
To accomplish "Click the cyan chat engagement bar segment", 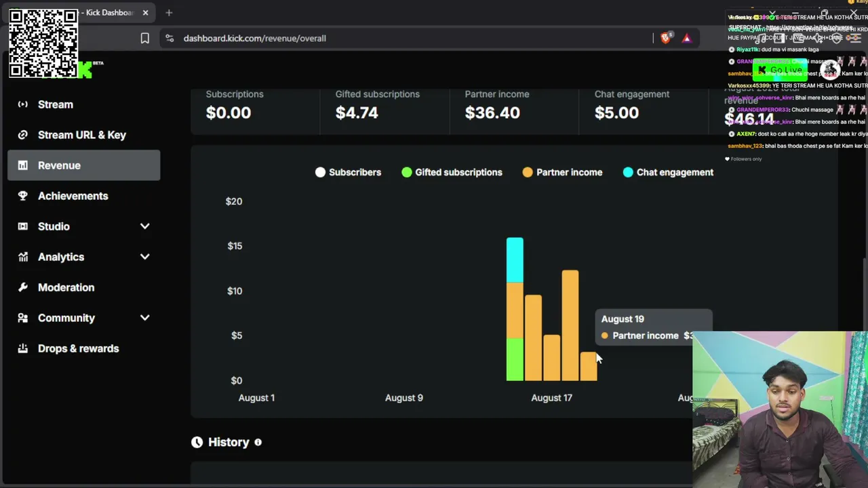I will [x=515, y=260].
